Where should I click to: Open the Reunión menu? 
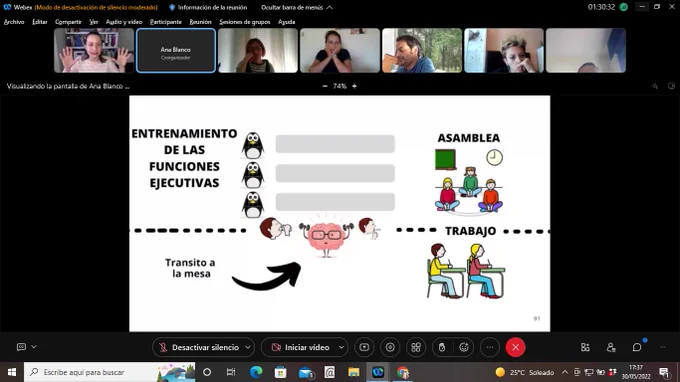tap(200, 22)
